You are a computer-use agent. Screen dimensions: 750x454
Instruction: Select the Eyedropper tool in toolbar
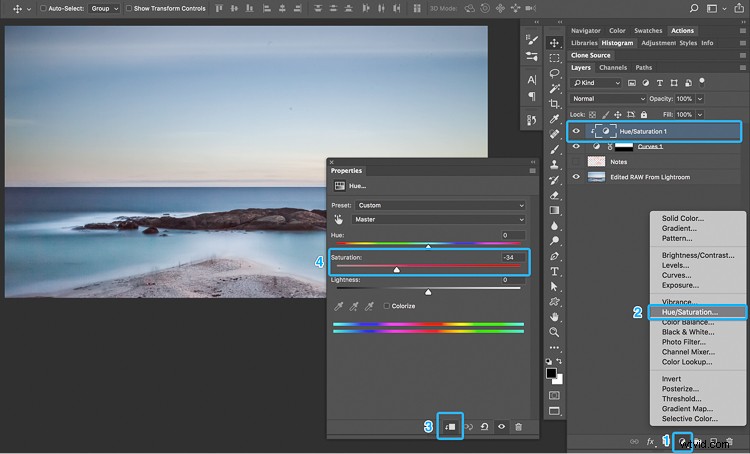coord(554,119)
